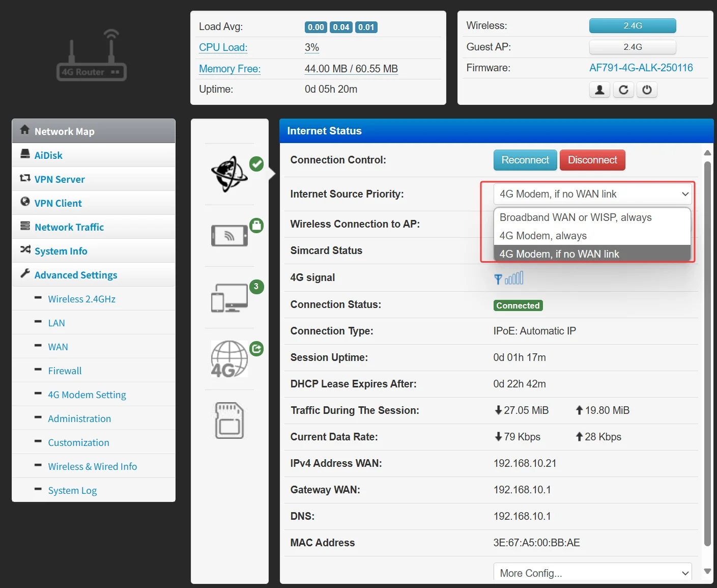Select '4G Modem, always' option

tap(592, 236)
